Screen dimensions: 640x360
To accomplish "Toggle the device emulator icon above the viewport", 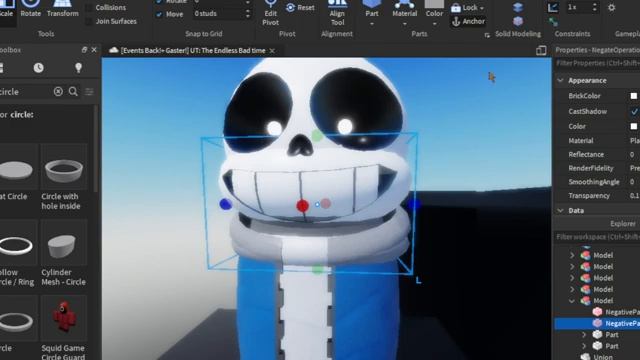I will 541,50.
